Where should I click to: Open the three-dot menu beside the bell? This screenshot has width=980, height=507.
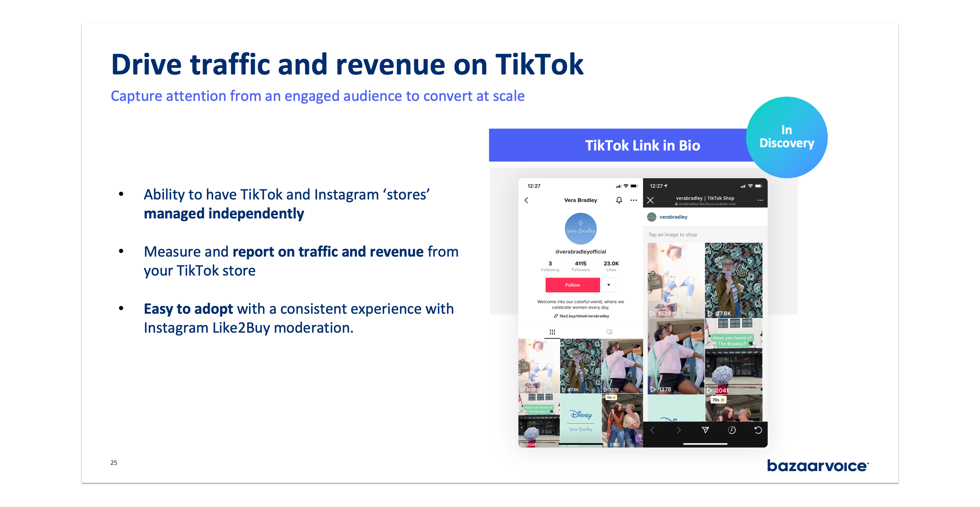click(633, 200)
